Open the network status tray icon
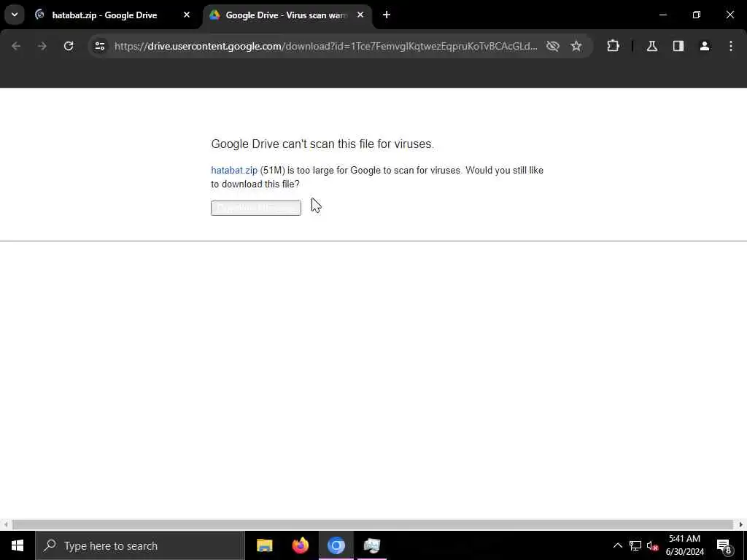Viewport: 747px width, 560px height. 635,545
